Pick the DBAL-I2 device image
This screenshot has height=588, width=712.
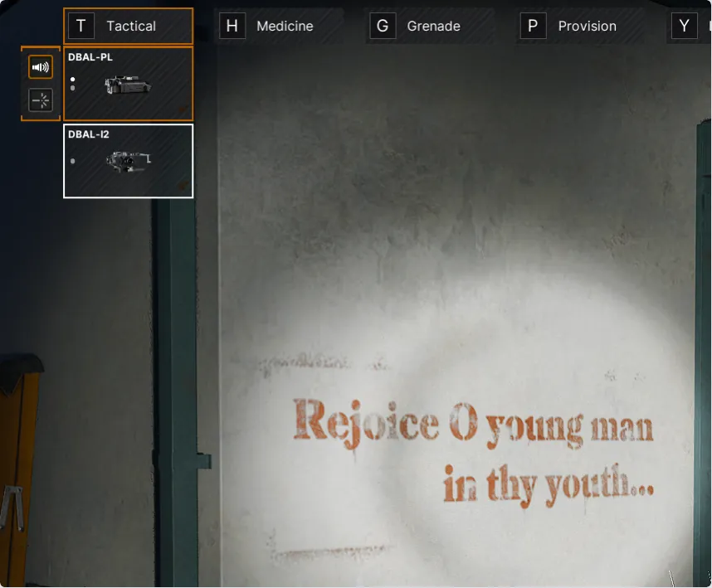128,162
